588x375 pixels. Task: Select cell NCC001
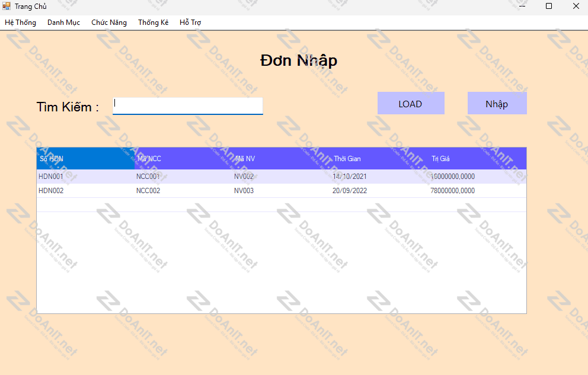183,177
